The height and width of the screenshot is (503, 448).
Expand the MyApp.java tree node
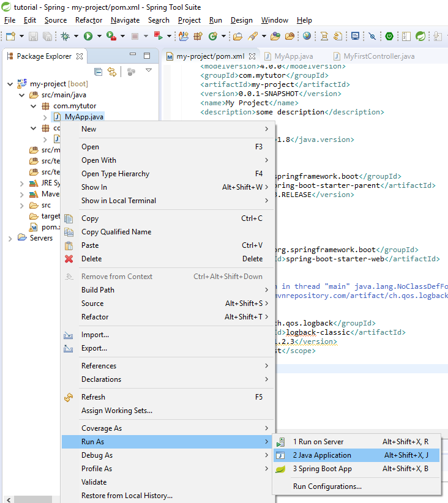45,117
